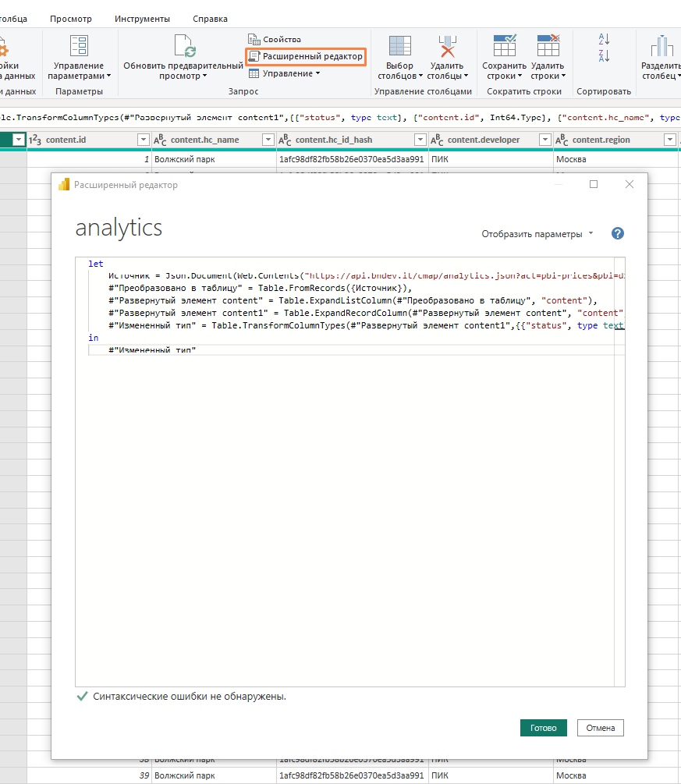Expand the Сохранить строки dropdown arrow
The height and width of the screenshot is (784, 681).
tap(520, 76)
